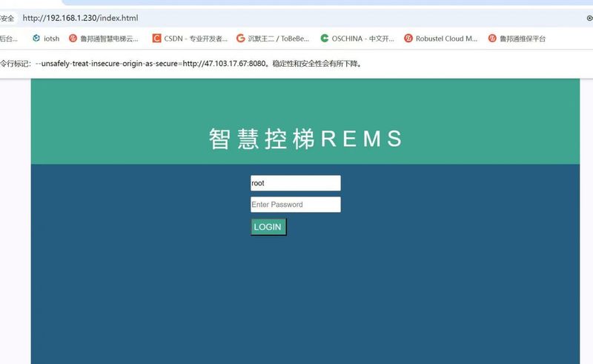Screen dimensions: 593x364
Task: Click the CSDN orange C favicon
Action: (156, 39)
